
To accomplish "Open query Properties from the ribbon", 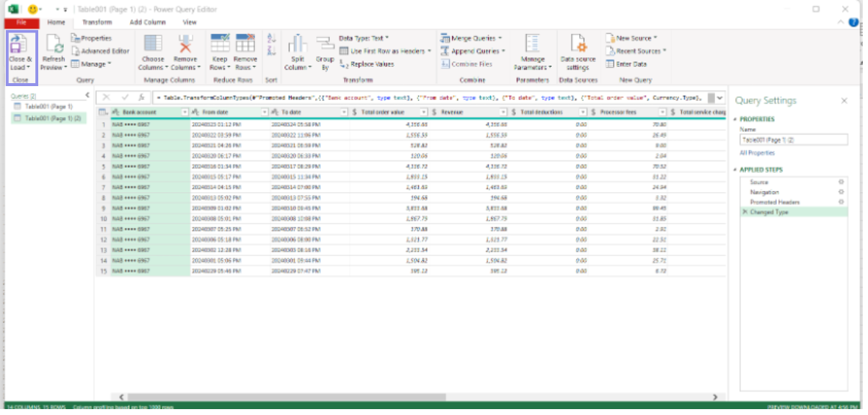I will pyautogui.click(x=91, y=38).
